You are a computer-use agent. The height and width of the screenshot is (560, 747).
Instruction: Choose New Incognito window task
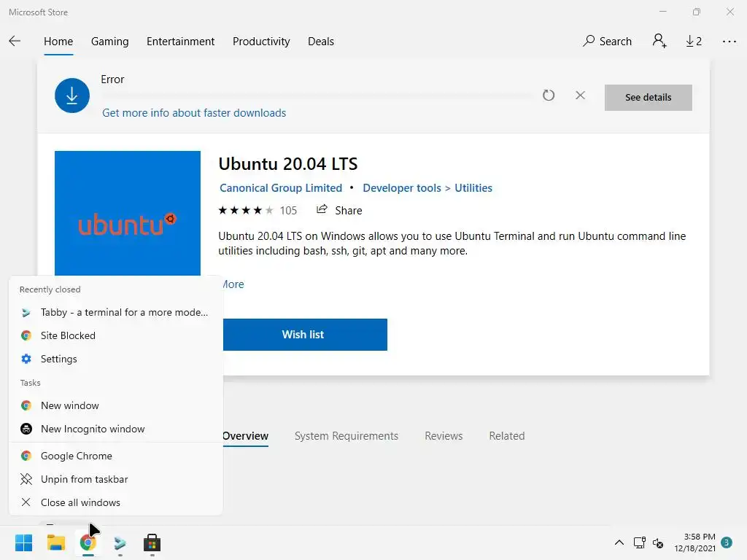coord(116,429)
